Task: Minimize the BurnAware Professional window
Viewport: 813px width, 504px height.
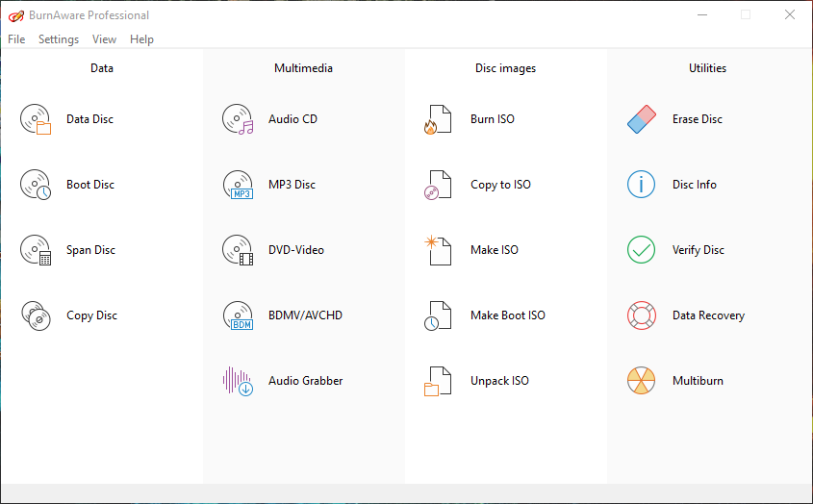Action: [702, 15]
